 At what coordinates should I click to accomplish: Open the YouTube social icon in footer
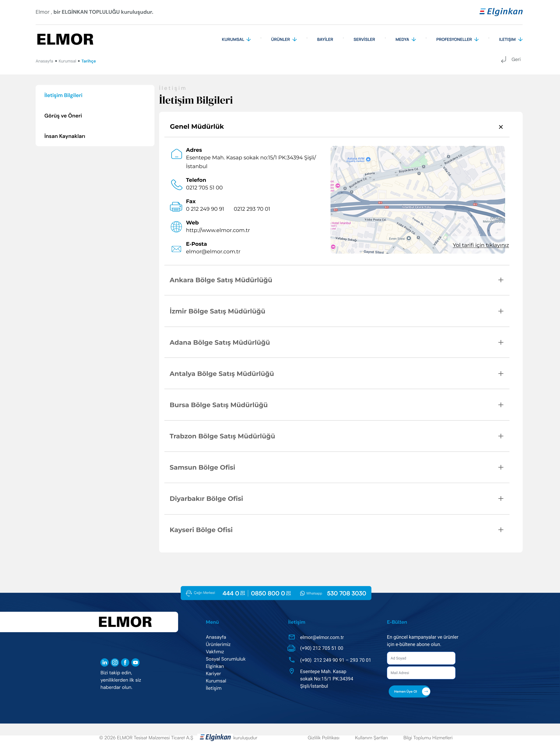135,662
